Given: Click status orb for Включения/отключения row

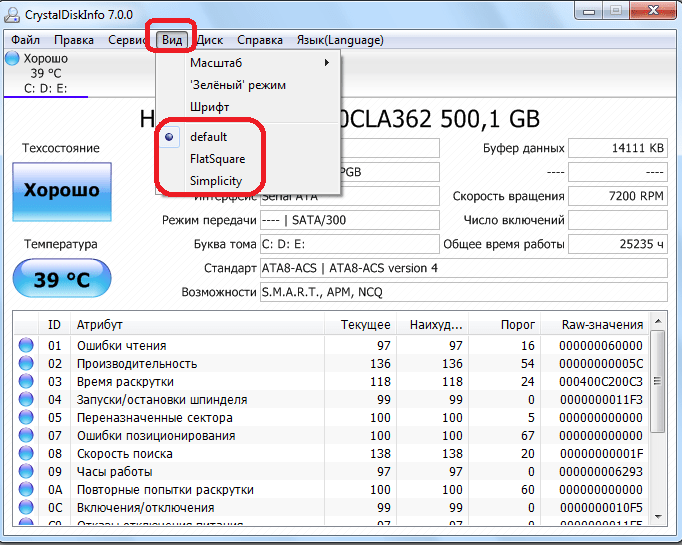Looking at the screenshot, I should point(26,508).
